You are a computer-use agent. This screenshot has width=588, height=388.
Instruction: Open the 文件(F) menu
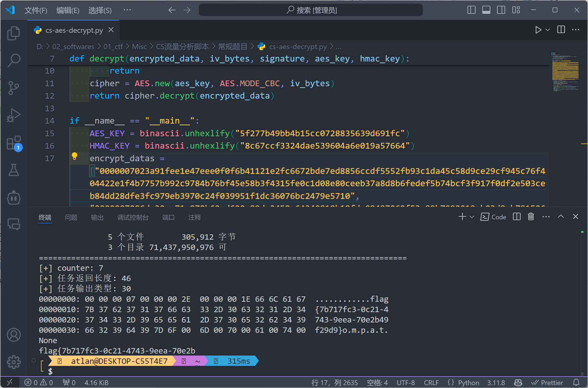36,10
